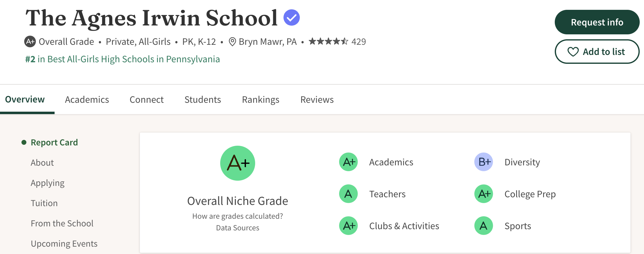This screenshot has width=644, height=254.
Task: Click the A+ Overall Grade badge in header
Action: (x=30, y=41)
